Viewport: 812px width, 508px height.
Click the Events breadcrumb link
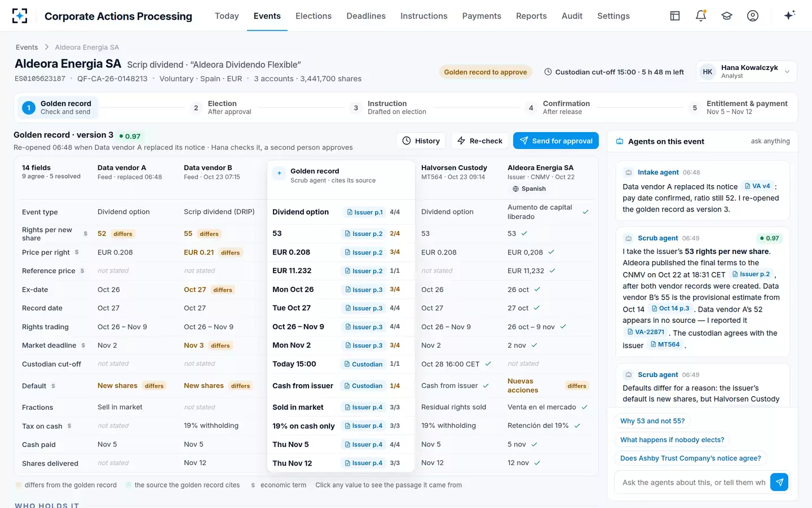(27, 47)
